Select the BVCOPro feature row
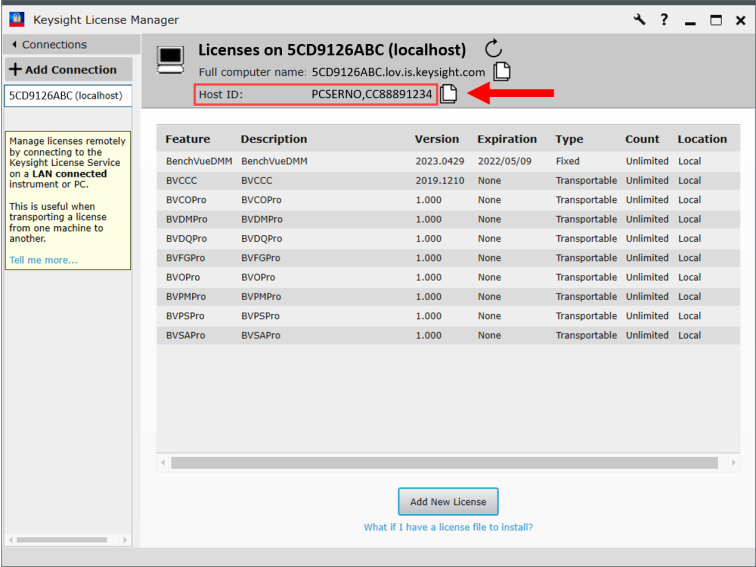Viewport: 756px width, 567px height. coord(448,200)
